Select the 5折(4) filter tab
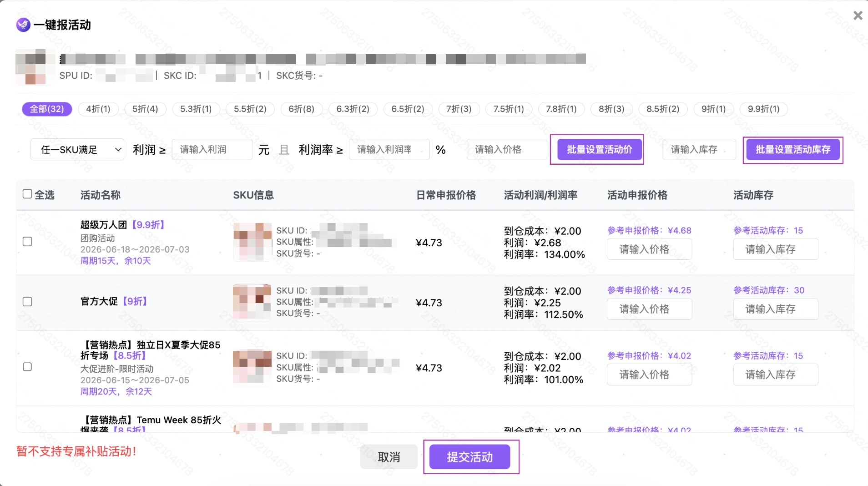This screenshot has height=486, width=868. [145, 109]
